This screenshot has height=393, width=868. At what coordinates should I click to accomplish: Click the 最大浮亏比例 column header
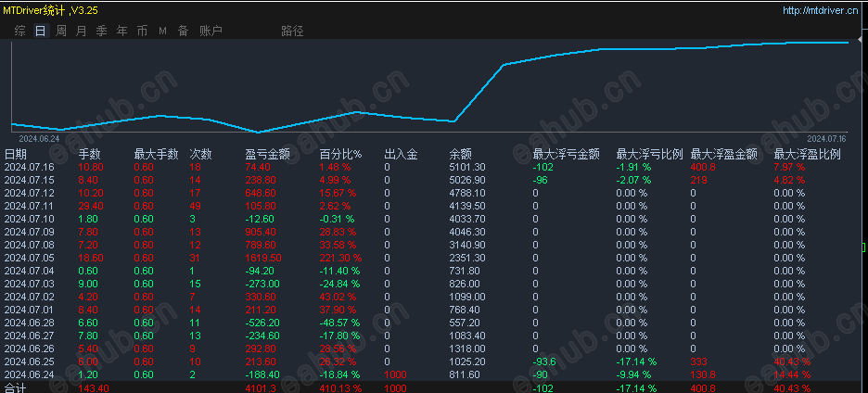coord(650,154)
